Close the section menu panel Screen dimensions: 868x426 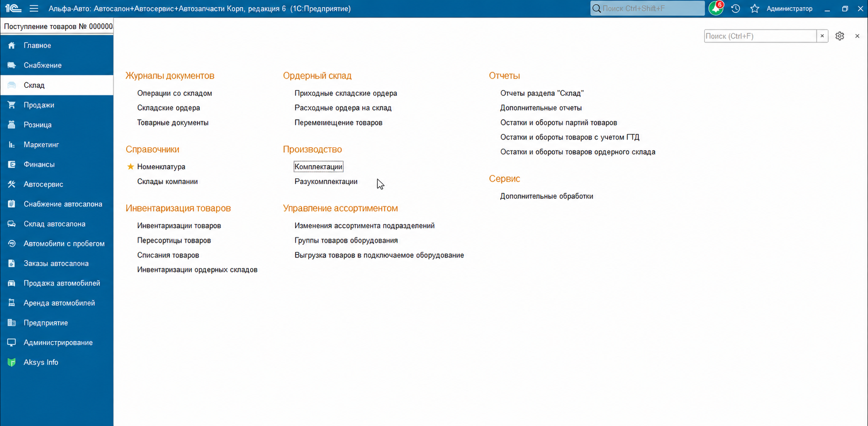[x=857, y=36]
